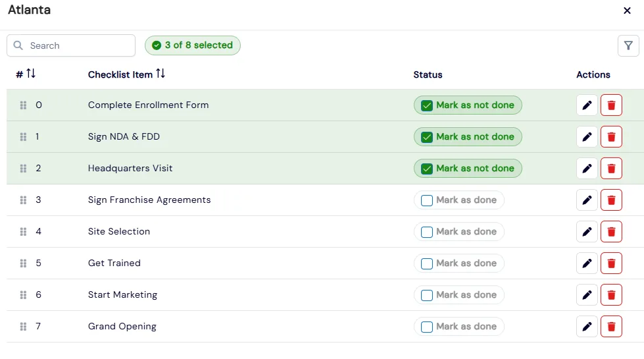Edit the Headquarters Visit item
This screenshot has width=644, height=359.
[587, 169]
